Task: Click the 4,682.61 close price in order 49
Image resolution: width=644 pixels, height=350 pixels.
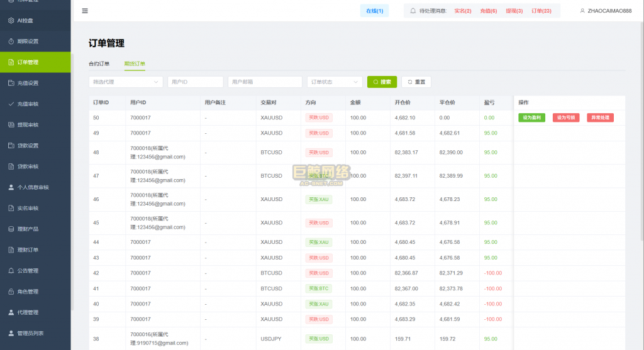Action: (449, 133)
